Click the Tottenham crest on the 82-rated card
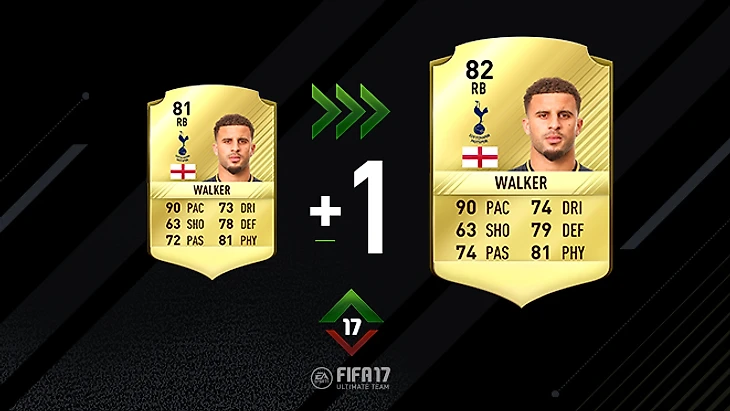Screen dimensions: 730x411 click(480, 122)
